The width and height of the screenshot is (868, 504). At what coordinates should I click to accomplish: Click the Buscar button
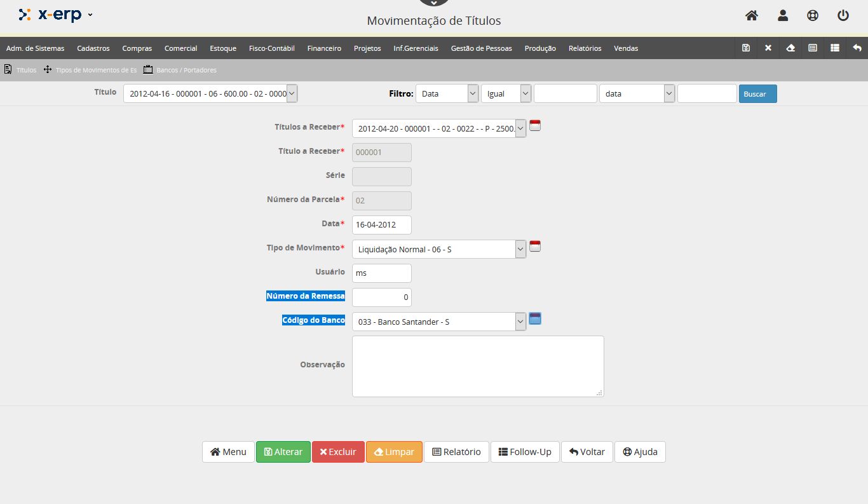757,93
